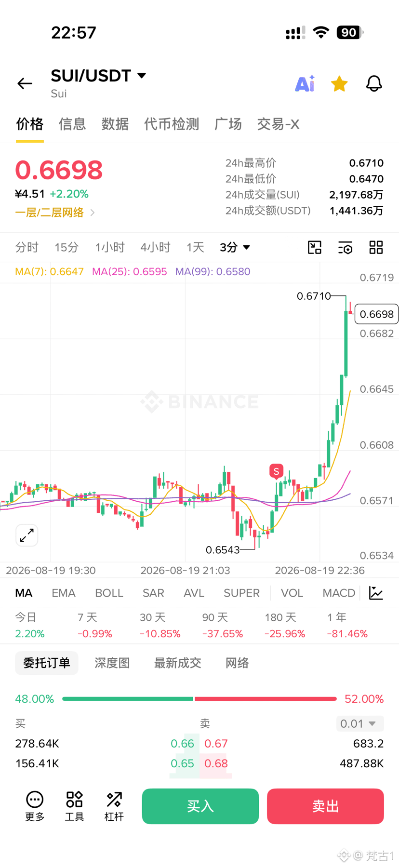Tap the 0.65 bid price
Image resolution: width=399 pixels, height=868 pixels.
182,763
